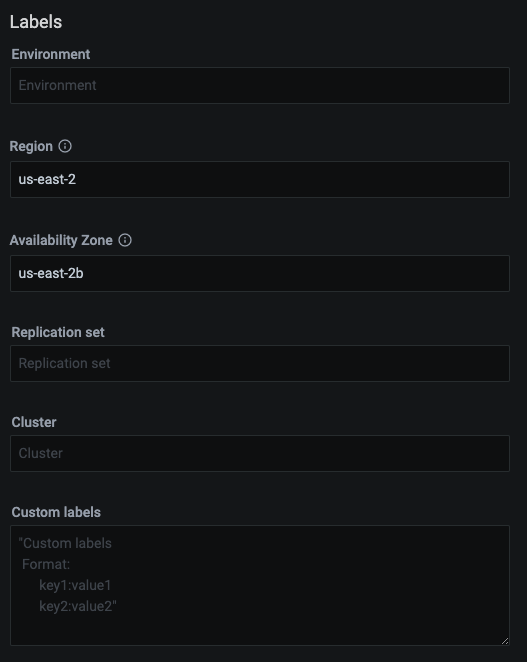Click the Cluster field label
Screen dimensions: 527x662
34,422
